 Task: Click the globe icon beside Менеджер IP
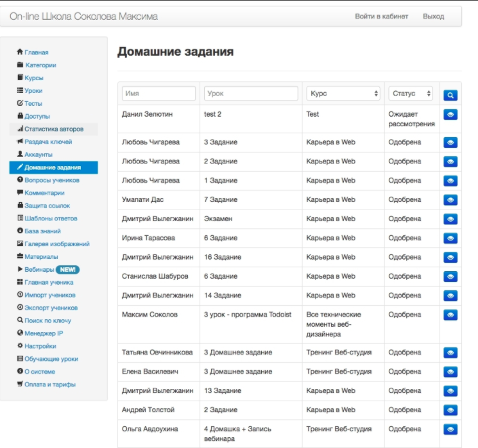pos(20,333)
